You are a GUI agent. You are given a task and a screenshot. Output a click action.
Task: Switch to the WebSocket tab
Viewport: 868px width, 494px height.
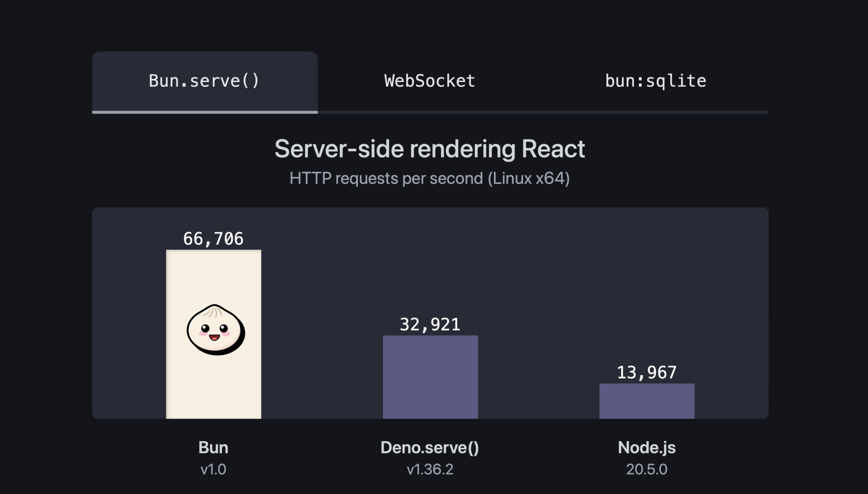pyautogui.click(x=429, y=81)
